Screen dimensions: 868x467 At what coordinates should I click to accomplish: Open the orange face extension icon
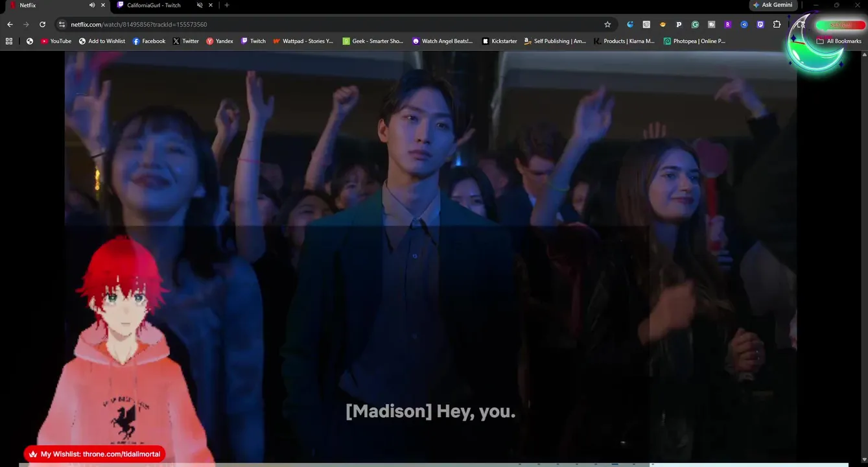pos(663,25)
